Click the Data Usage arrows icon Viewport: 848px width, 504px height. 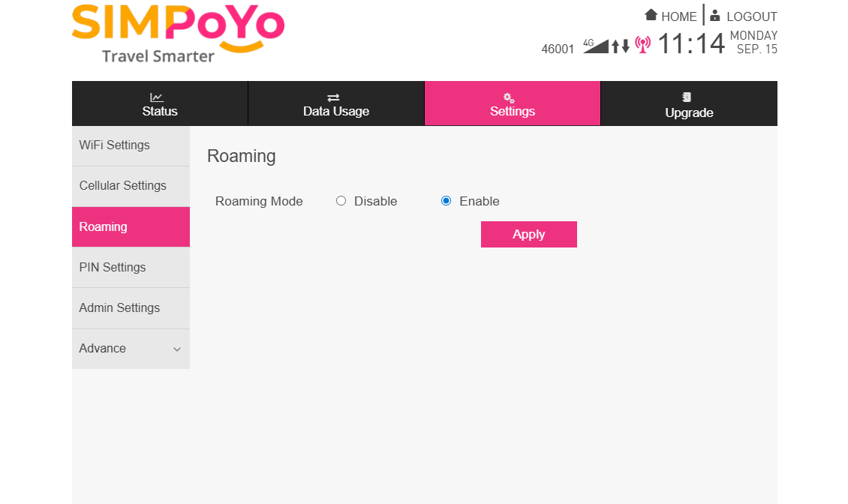tap(333, 97)
